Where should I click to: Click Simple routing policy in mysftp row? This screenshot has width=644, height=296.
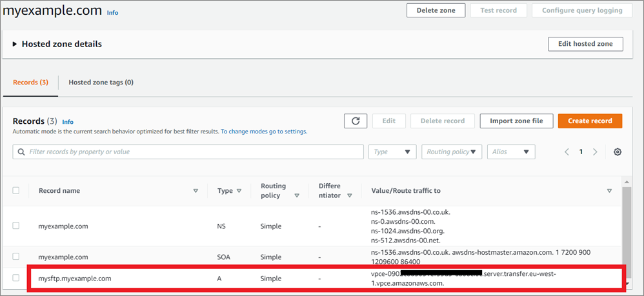click(270, 279)
